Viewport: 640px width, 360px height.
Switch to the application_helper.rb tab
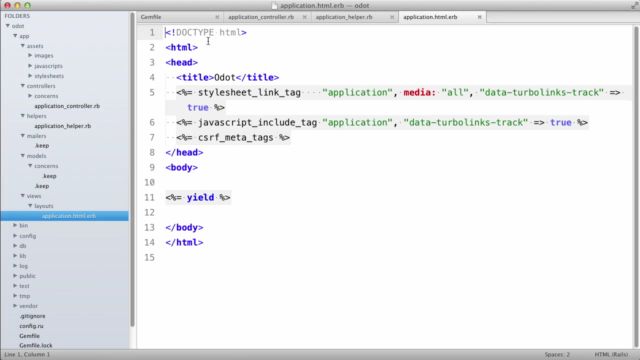point(344,17)
